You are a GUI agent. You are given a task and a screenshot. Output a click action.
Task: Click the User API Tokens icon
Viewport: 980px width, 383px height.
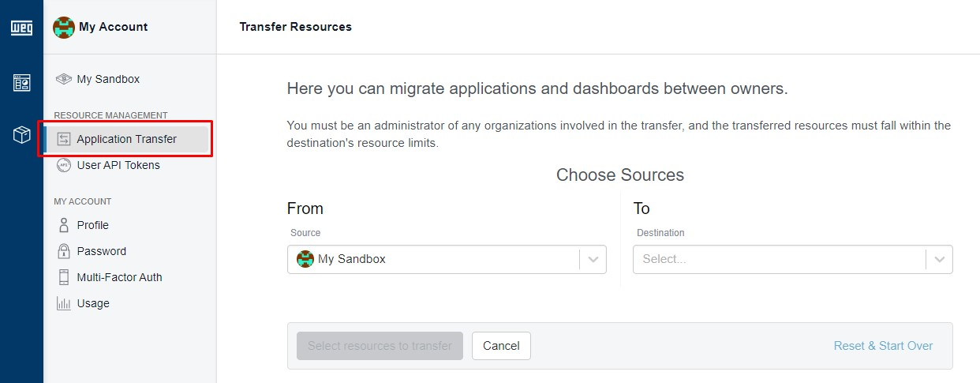tap(64, 165)
